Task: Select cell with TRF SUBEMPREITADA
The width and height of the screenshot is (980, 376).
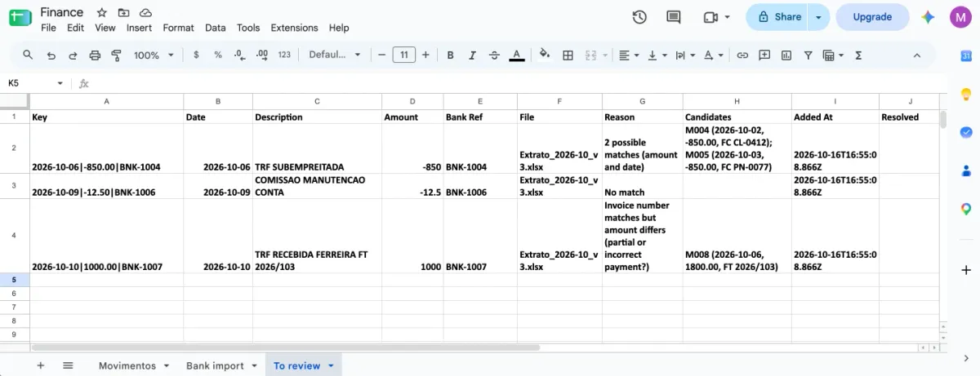Action: click(x=317, y=148)
